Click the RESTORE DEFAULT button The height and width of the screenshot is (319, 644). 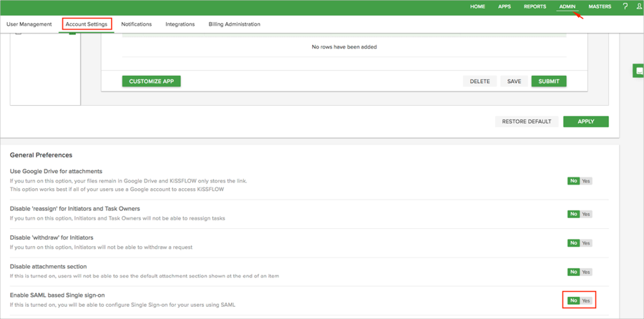tap(527, 122)
